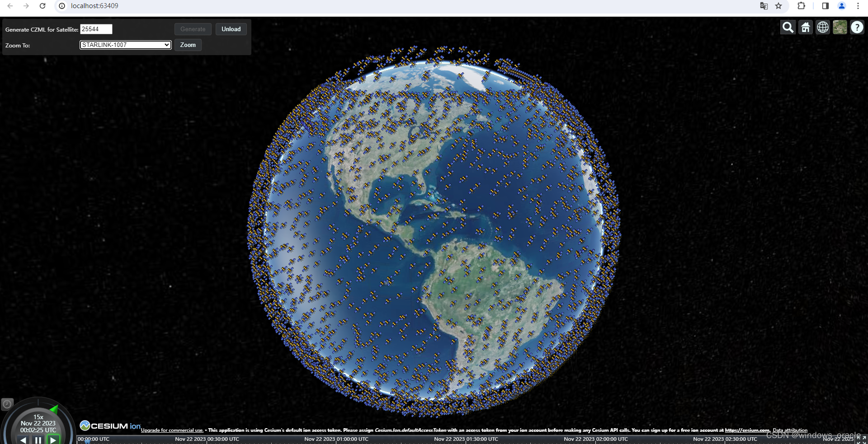
Task: Bookmark this page with star icon
Action: (x=778, y=6)
